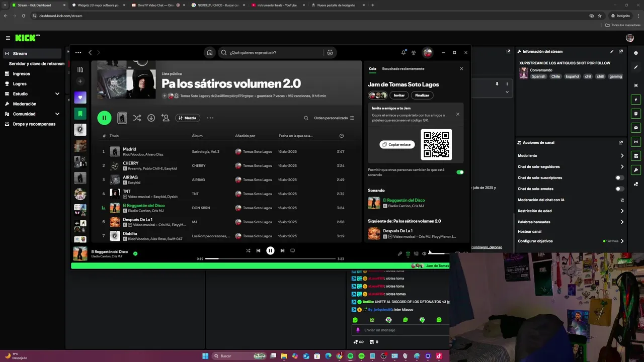Edit stream info pencil icon
The height and width of the screenshot is (362, 644).
click(x=612, y=51)
